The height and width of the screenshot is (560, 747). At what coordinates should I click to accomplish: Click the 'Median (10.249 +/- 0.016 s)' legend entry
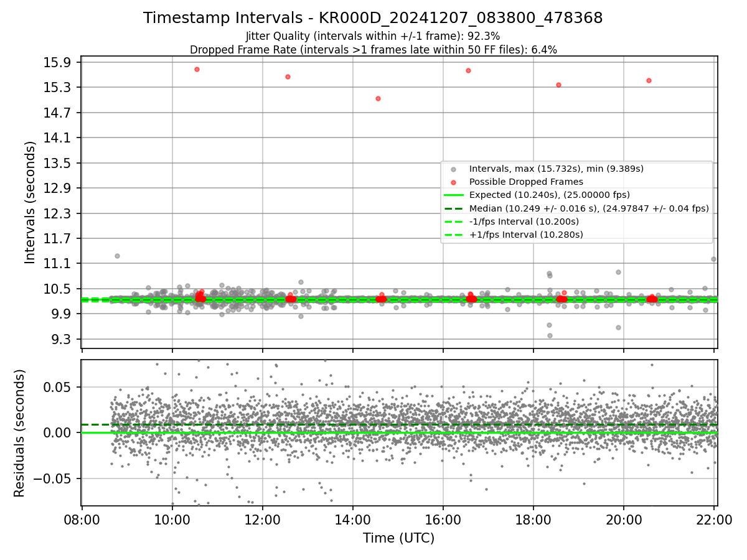589,208
